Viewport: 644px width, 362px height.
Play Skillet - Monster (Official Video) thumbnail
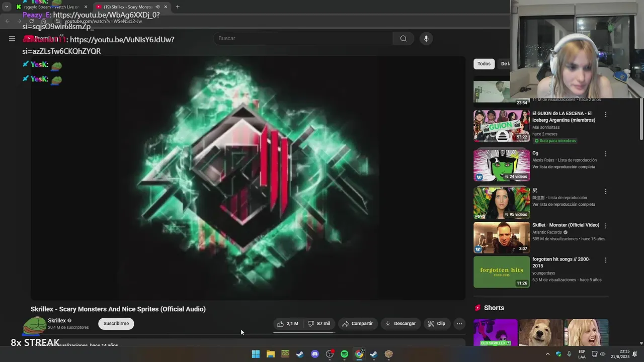pos(502,237)
